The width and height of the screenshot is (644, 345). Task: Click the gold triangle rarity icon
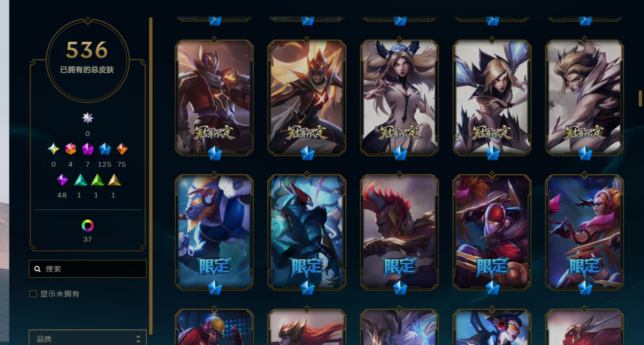pyautogui.click(x=114, y=180)
